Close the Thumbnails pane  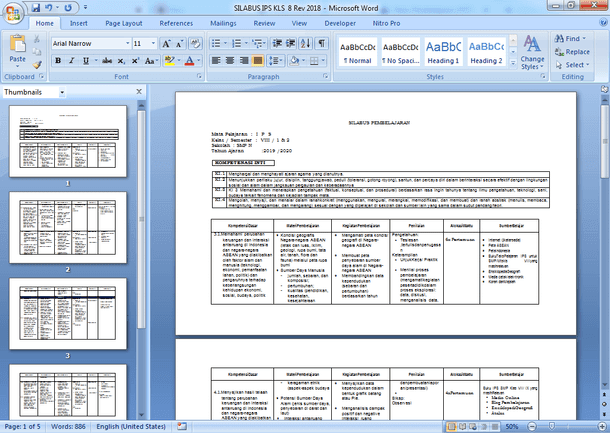139,92
